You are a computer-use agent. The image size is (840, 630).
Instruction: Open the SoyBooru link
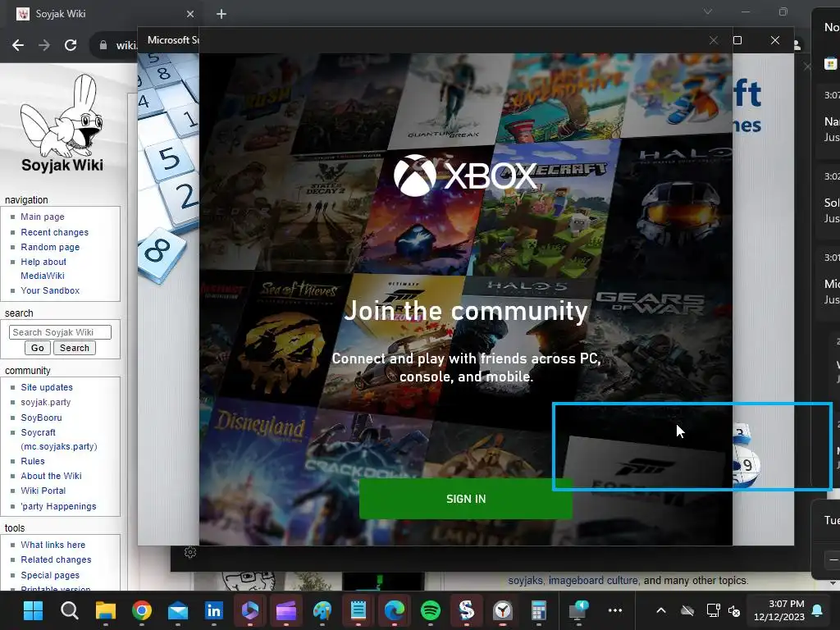(41, 418)
